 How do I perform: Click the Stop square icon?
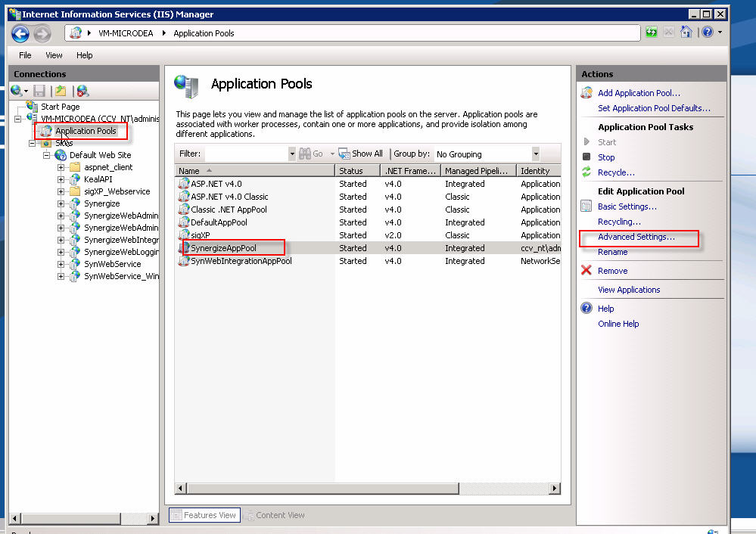tap(586, 157)
